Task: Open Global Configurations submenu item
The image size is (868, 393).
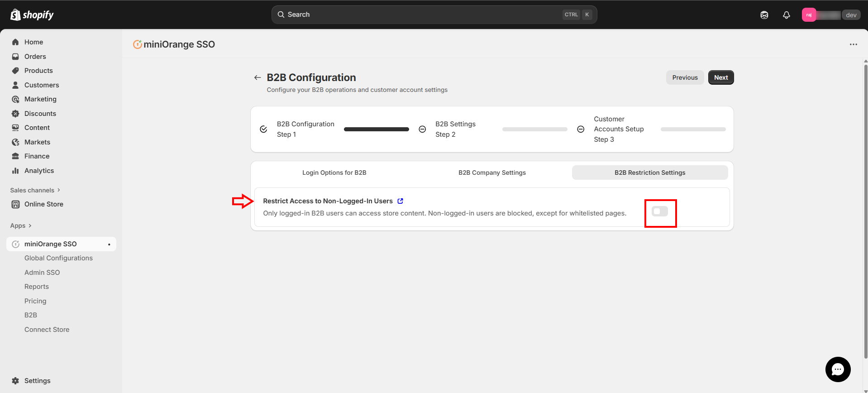Action: (58, 258)
